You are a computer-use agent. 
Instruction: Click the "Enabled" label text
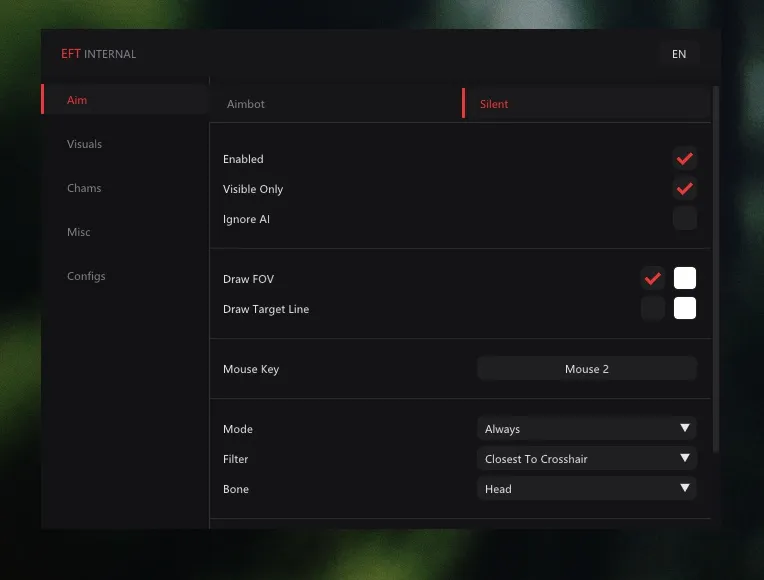click(243, 159)
